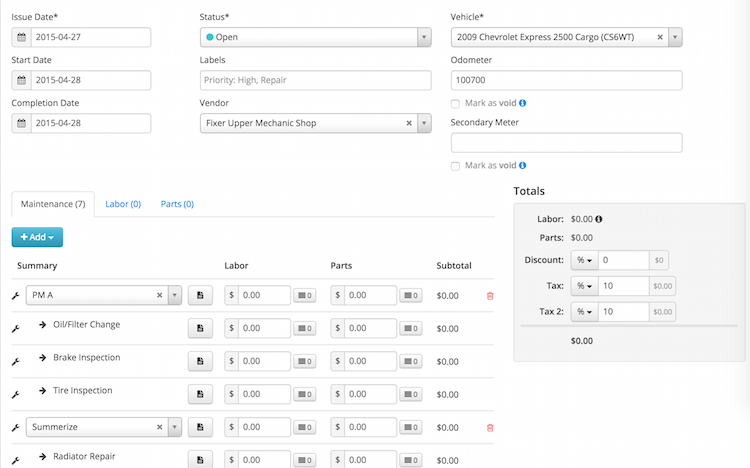Viewport: 750px width, 468px height.
Task: Click the Completion Date calendar icon
Action: (21, 123)
